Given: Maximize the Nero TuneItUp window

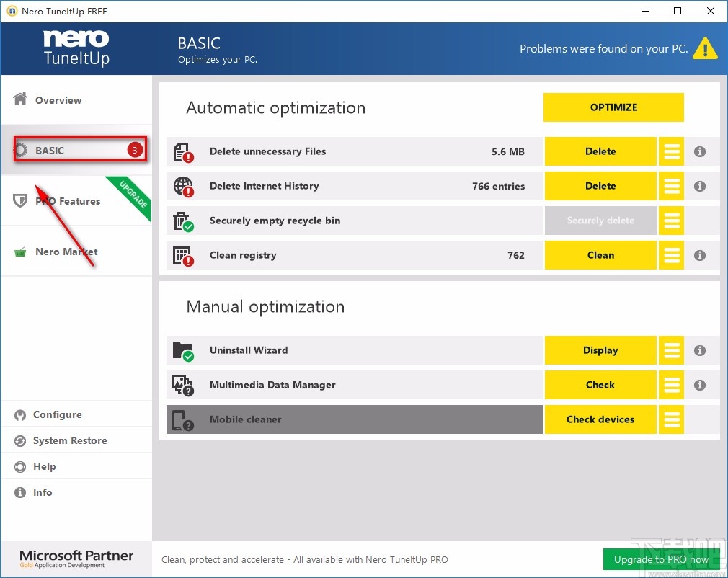Looking at the screenshot, I should 678,11.
